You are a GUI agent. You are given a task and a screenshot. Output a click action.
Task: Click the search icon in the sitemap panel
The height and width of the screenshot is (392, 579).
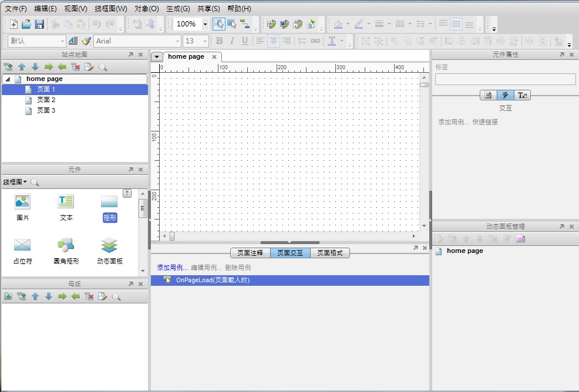click(x=103, y=67)
